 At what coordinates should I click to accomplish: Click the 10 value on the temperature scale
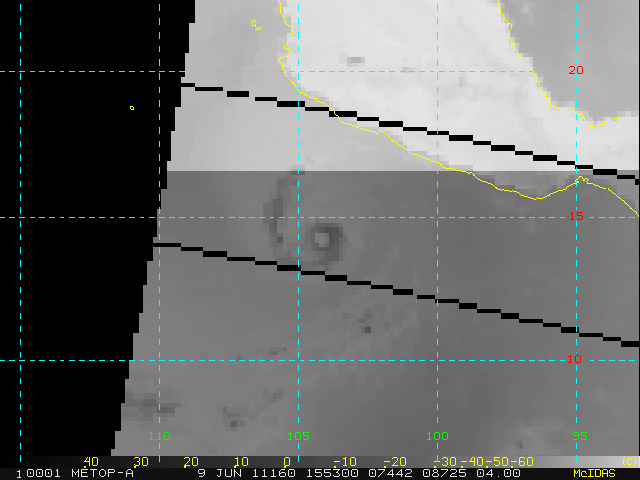click(240, 461)
